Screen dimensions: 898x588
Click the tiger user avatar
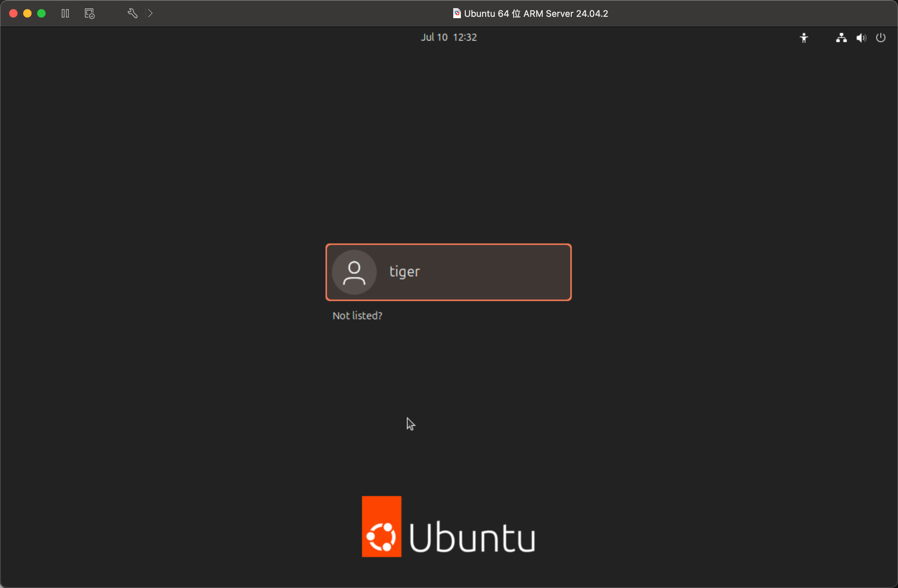tap(354, 272)
